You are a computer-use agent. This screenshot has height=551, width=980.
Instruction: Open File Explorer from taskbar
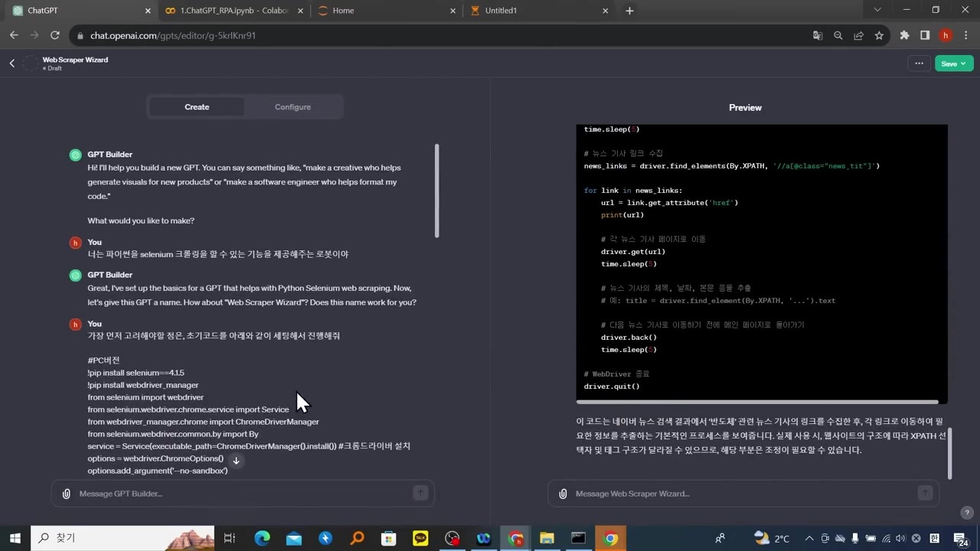pyautogui.click(x=547, y=538)
